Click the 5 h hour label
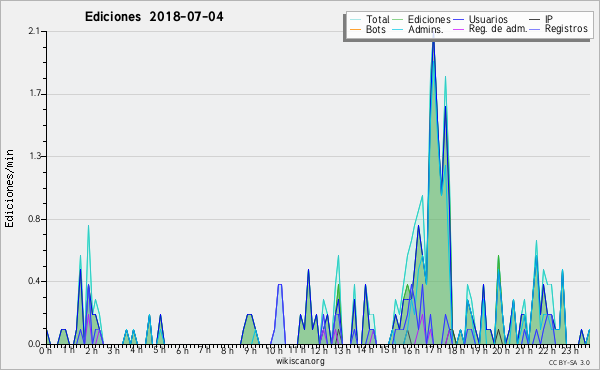Viewport: 600px width, 370px height. coord(159,350)
